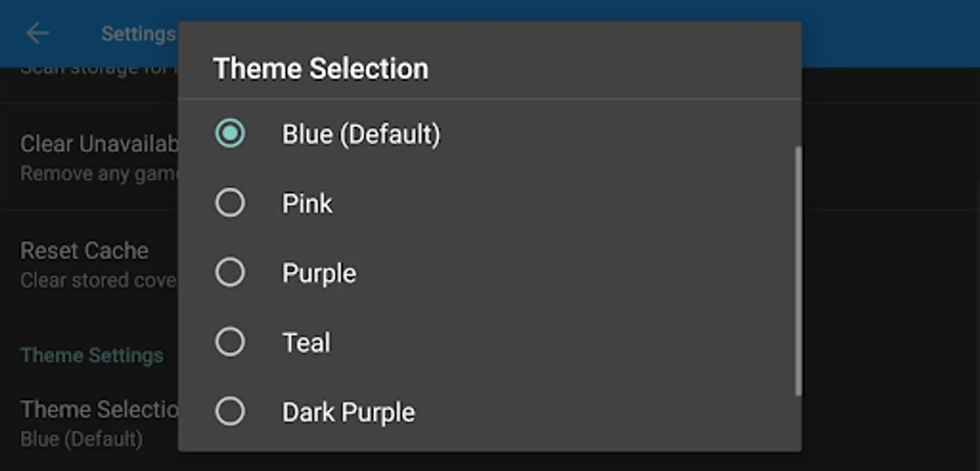Click the Blue (Default) option text

[x=361, y=134]
